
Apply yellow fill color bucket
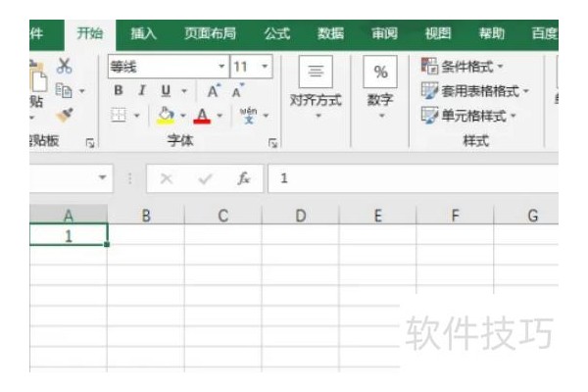coord(166,116)
